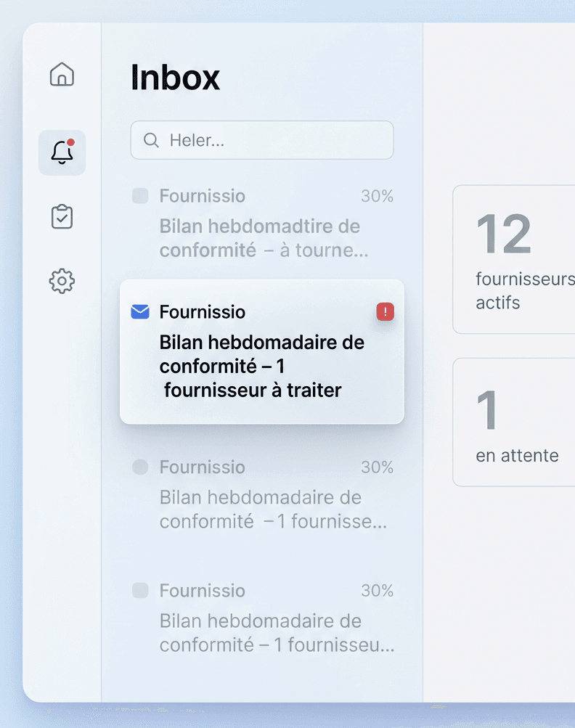Tick round checkbox of '1 fournisse...' message
This screenshot has height=728, width=575.
click(x=140, y=467)
